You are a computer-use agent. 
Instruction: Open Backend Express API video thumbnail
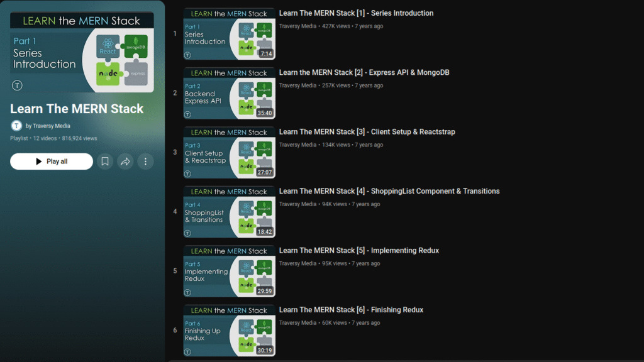(x=229, y=93)
